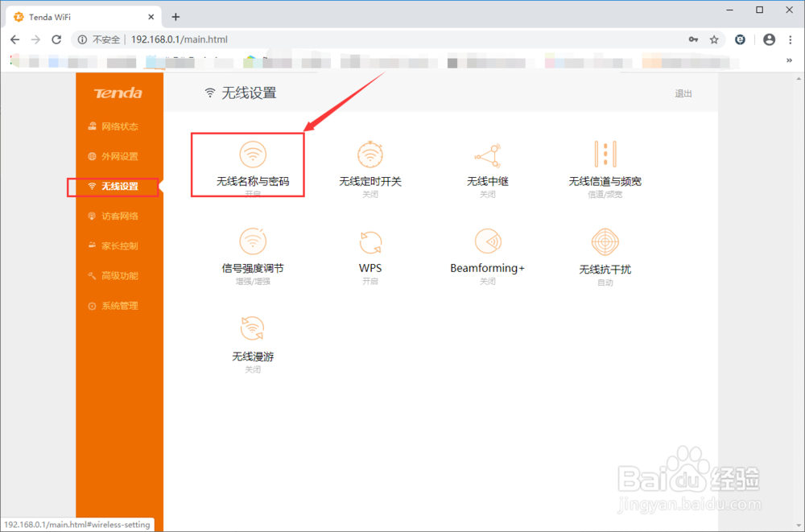
Task: Click the Tenda logo in sidebar
Action: (118, 93)
